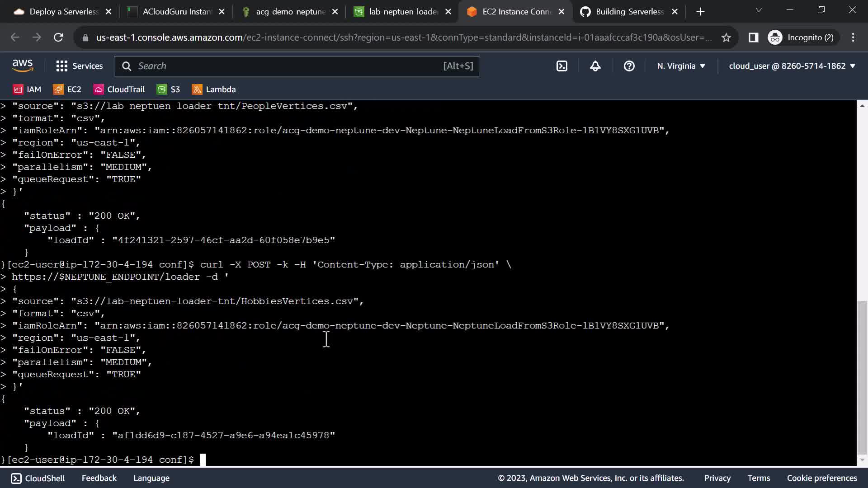This screenshot has width=868, height=488.
Task: Open the AWS help question mark menu
Action: coord(629,66)
